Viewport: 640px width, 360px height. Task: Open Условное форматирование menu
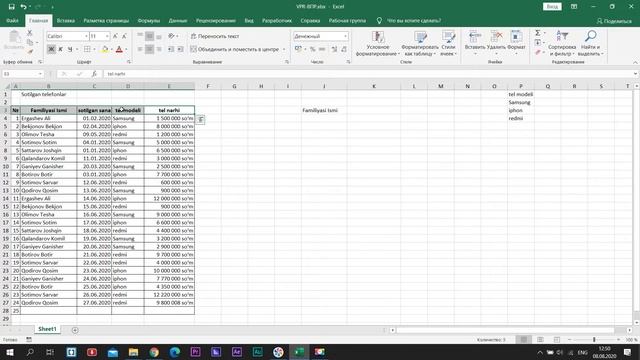click(x=378, y=43)
